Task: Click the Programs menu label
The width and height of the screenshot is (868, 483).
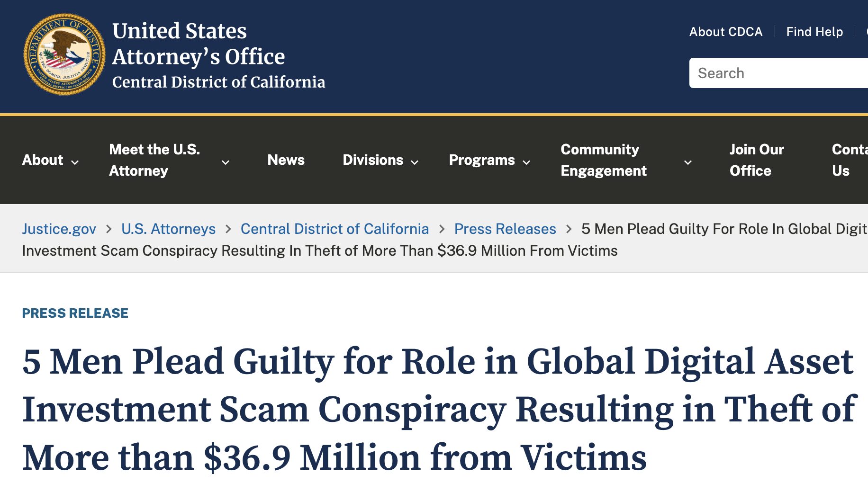Action: pos(481,160)
